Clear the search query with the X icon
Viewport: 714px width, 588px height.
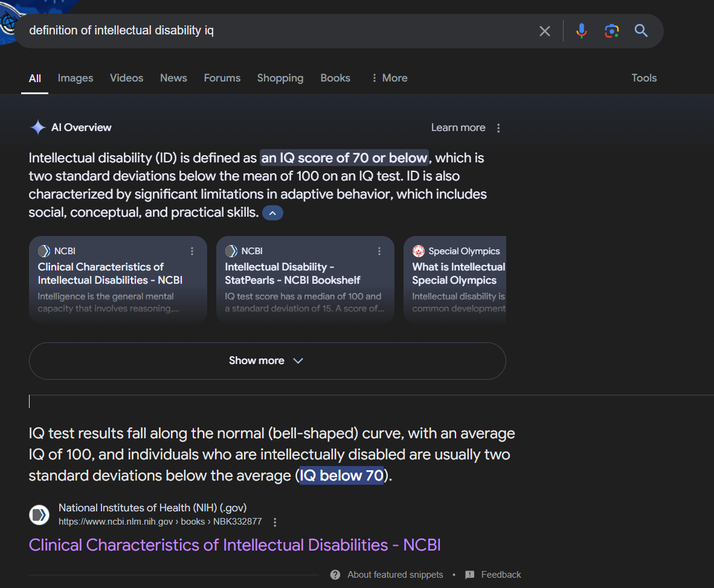[545, 31]
